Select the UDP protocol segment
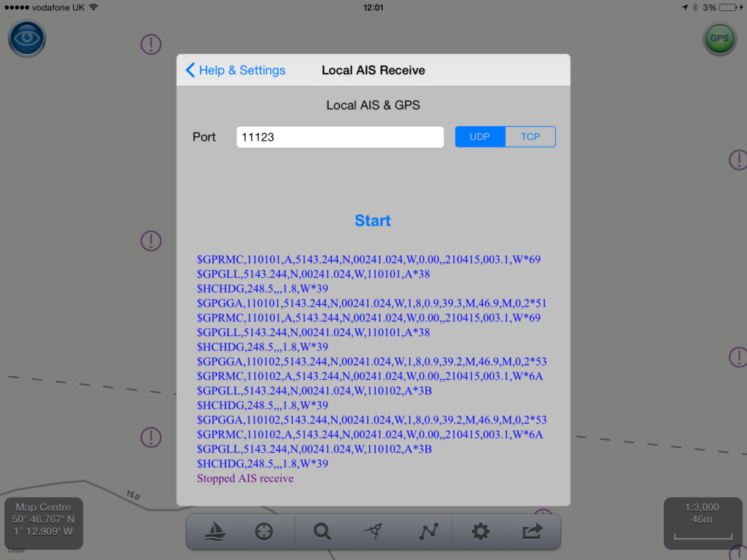Viewport: 747px width, 560px height. coord(480,137)
